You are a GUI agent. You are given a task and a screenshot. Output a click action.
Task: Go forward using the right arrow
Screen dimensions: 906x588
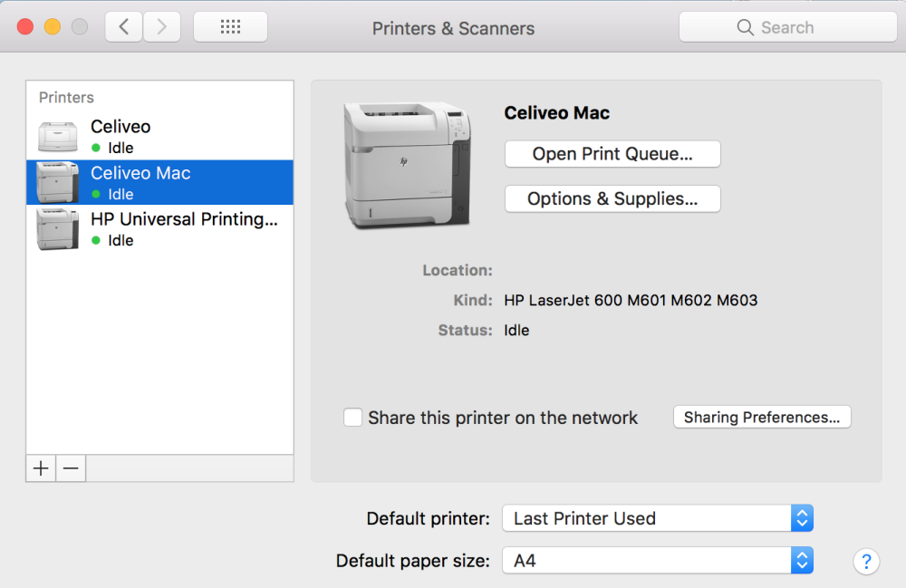tap(161, 27)
